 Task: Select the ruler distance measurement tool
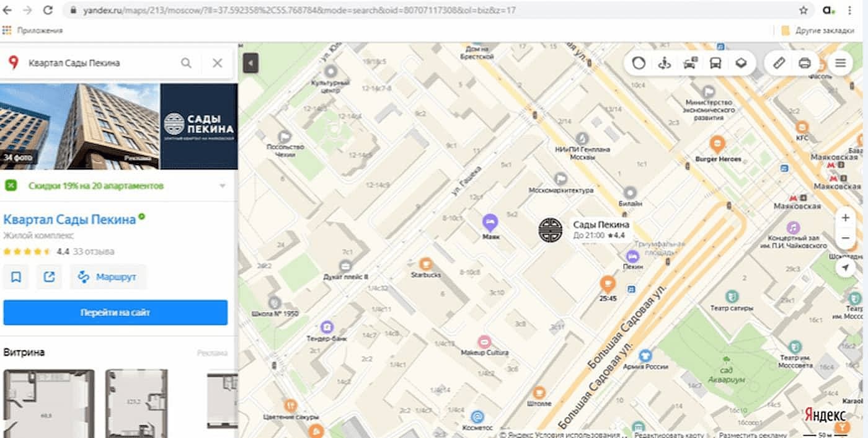pyautogui.click(x=779, y=63)
